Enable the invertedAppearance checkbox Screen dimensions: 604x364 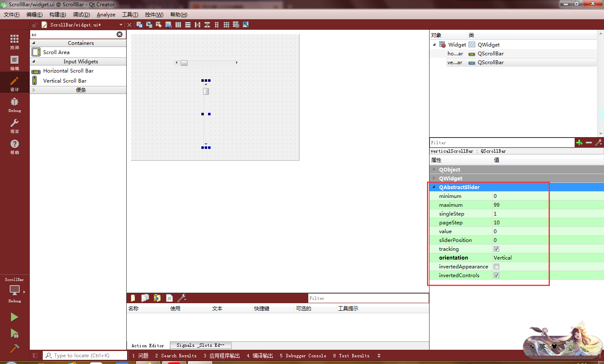(x=496, y=266)
